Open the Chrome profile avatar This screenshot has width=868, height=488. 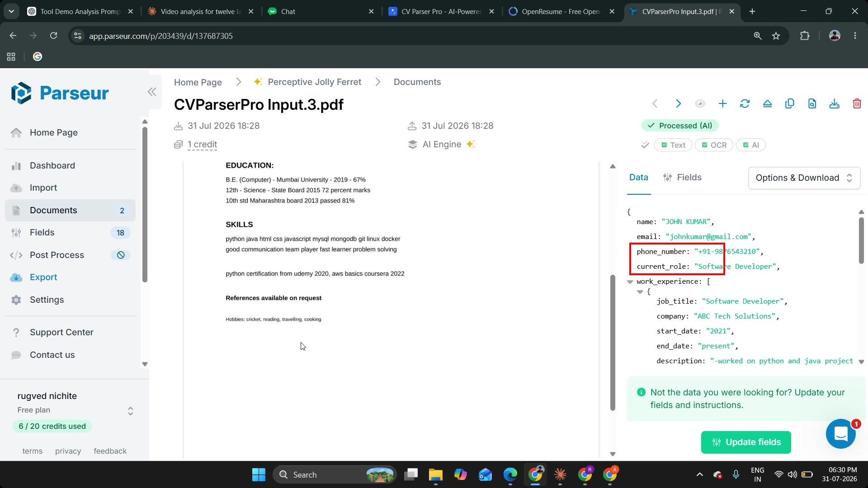835,36
